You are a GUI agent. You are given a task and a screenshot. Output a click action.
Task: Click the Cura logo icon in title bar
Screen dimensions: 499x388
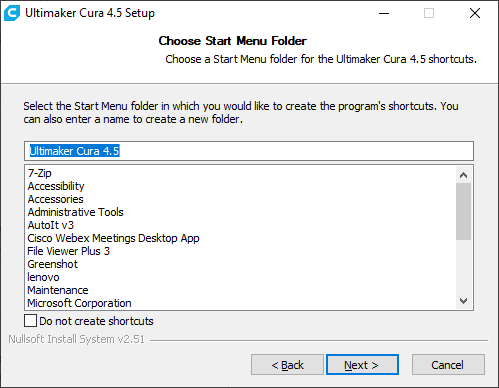click(12, 13)
